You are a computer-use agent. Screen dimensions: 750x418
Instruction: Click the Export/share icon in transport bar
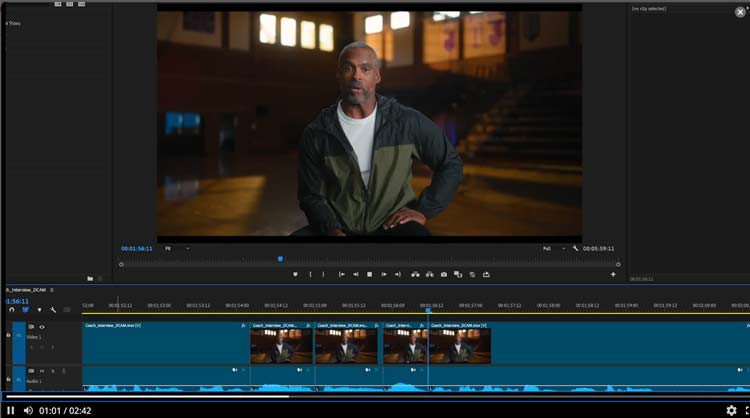(486, 275)
